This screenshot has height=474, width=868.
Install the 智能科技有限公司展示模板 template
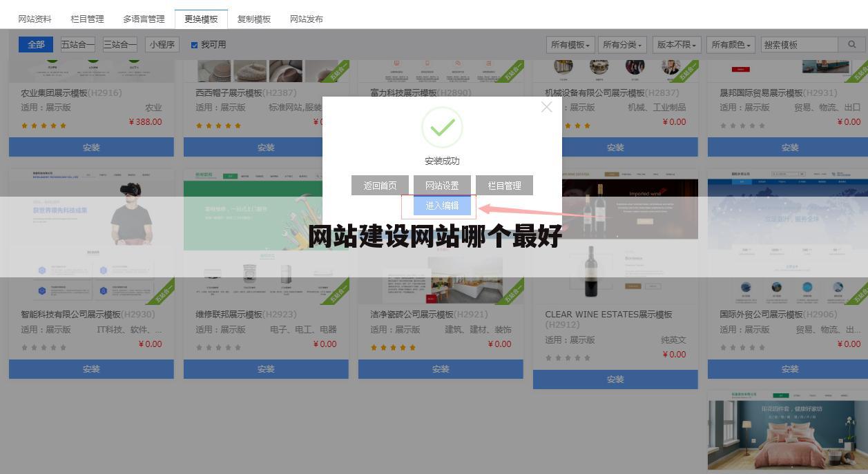pos(91,369)
